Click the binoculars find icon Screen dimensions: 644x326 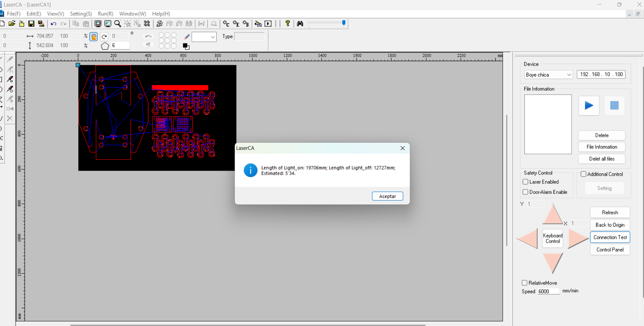pyautogui.click(x=300, y=24)
